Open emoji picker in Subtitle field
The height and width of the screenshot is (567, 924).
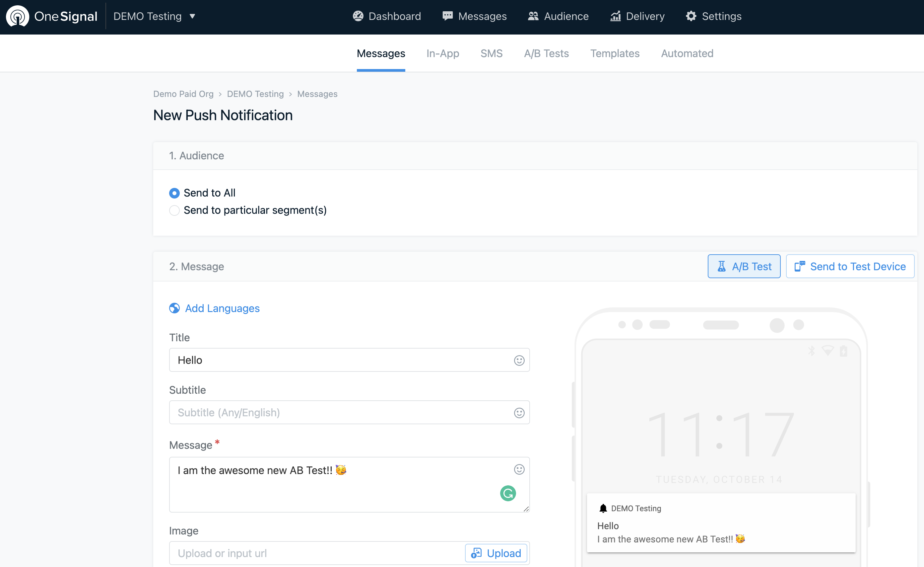click(x=519, y=413)
